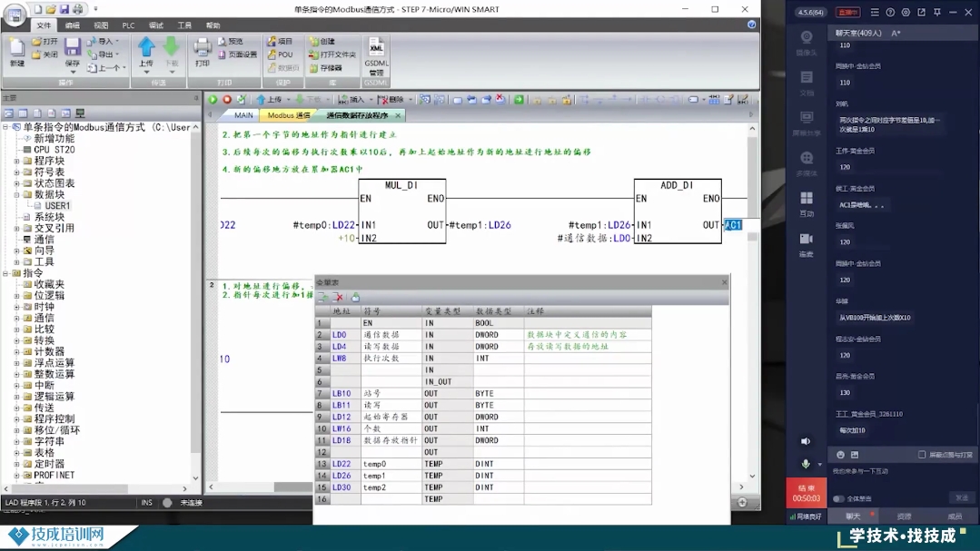Click the Interaction (互动) grid icon
This screenshot has height=551, width=980.
807,198
